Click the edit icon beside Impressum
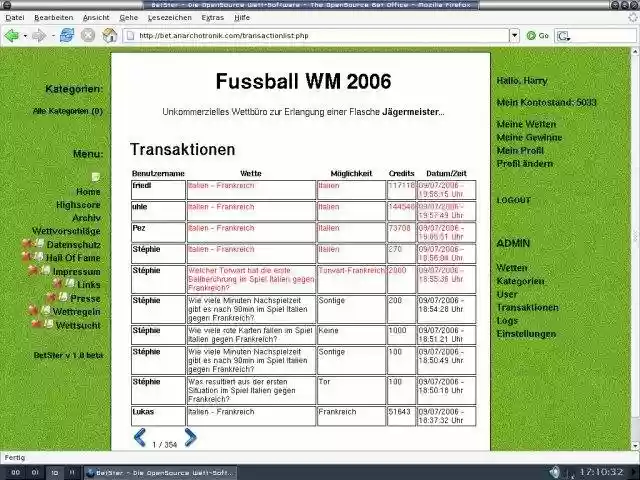 [46, 270]
